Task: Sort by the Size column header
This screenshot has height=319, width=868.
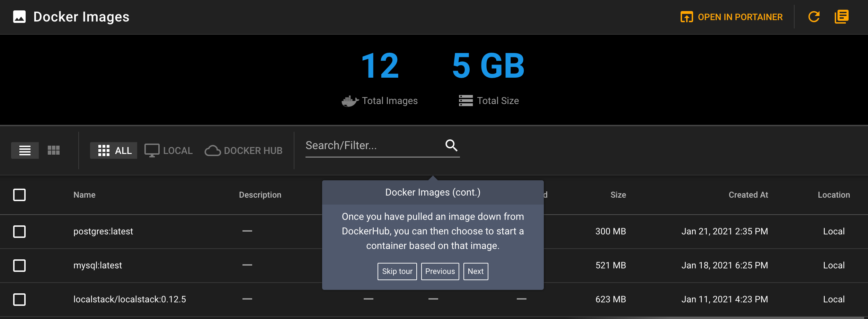Action: coord(618,195)
